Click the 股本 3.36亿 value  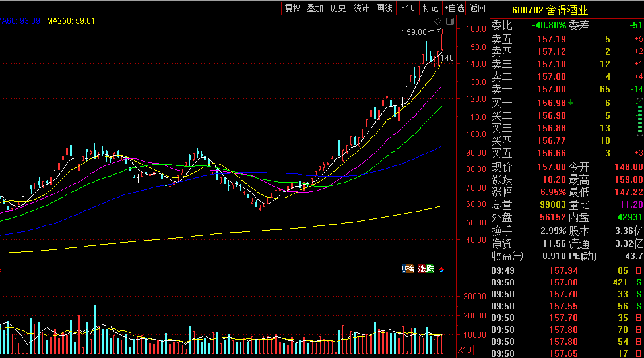tap(629, 231)
